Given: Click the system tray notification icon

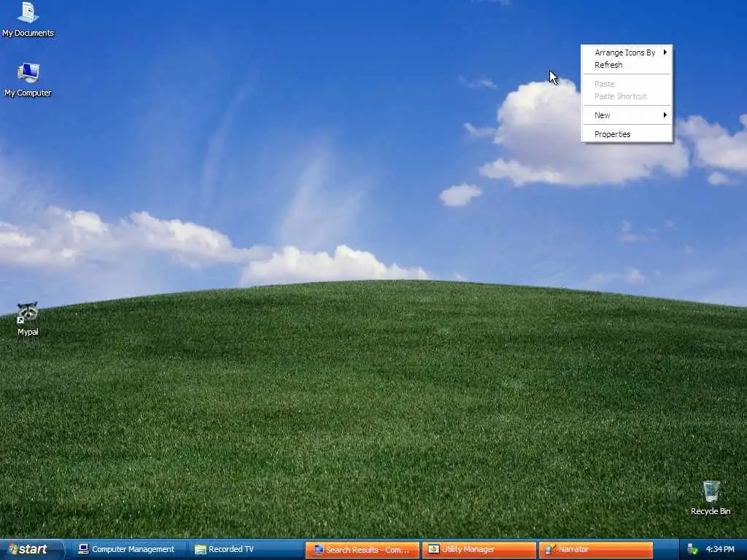Looking at the screenshot, I should pos(692,550).
